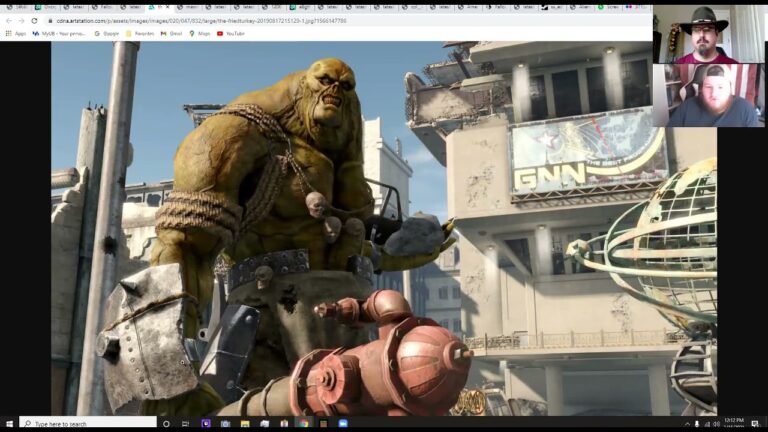Open network settings tray icon
The image size is (768, 432).
click(x=707, y=424)
